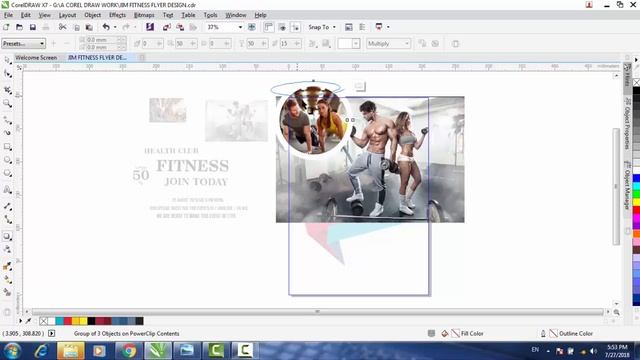Image resolution: width=640 pixels, height=360 pixels.
Task: Open the Snap To dropdown
Action: (322, 27)
